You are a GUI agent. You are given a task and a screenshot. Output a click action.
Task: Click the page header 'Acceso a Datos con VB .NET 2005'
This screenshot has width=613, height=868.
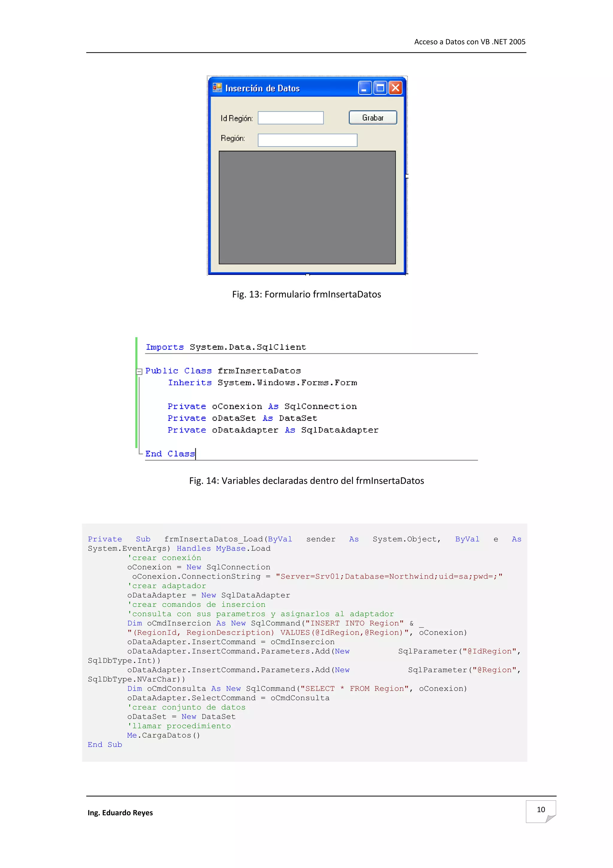(x=469, y=42)
